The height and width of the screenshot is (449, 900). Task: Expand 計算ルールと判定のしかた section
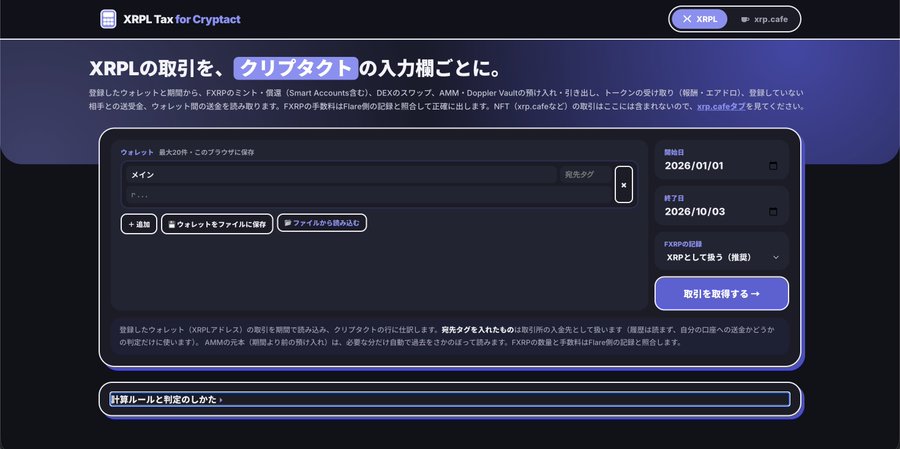pyautogui.click(x=450, y=399)
